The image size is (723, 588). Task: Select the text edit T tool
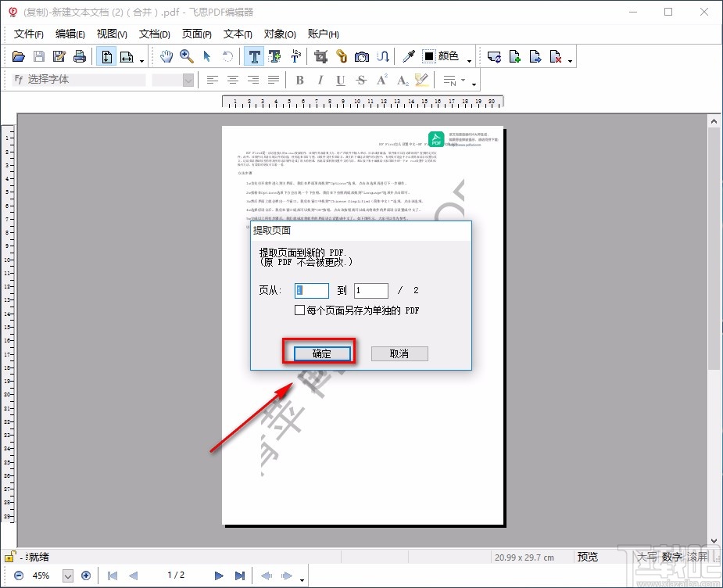253,56
